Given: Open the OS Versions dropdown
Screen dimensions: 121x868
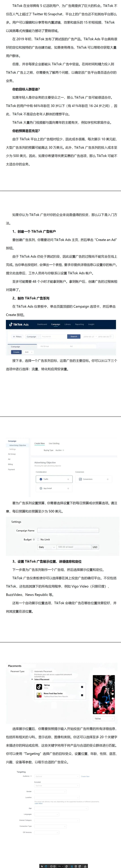Looking at the screenshot, I should (47, 832).
